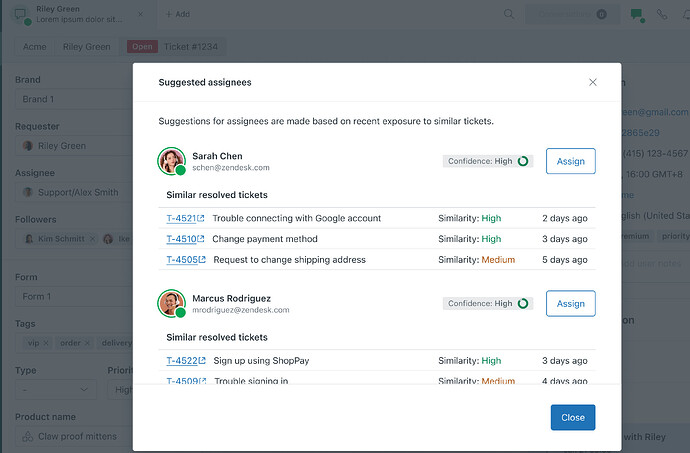Open ticket link T-4521

coord(185,218)
